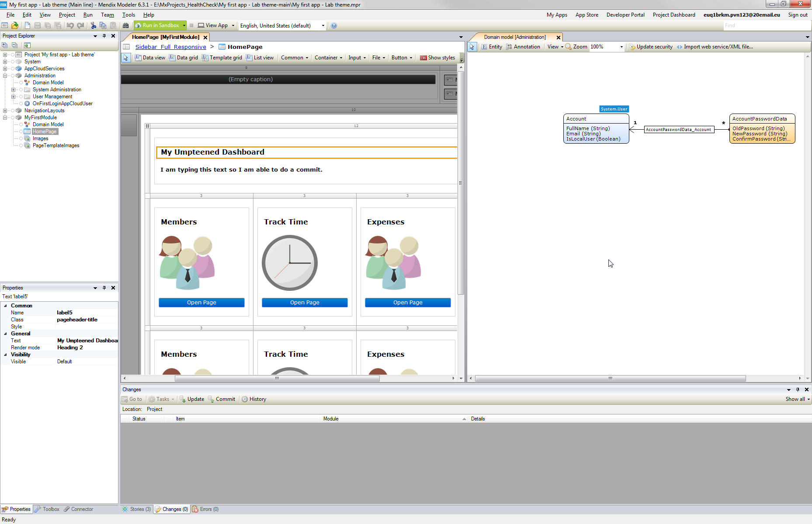
Task: Click Show styles toggle in page editor
Action: coord(437,58)
